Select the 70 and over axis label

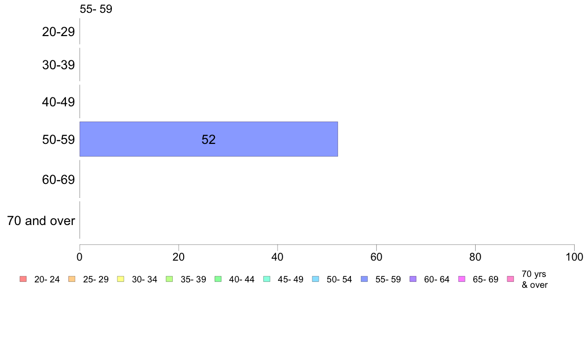(41, 221)
